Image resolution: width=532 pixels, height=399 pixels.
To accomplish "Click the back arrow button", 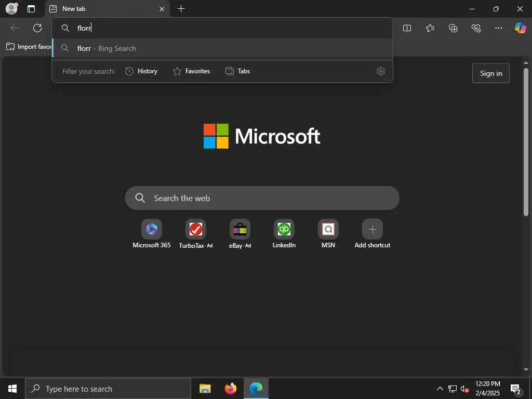I will (15, 28).
